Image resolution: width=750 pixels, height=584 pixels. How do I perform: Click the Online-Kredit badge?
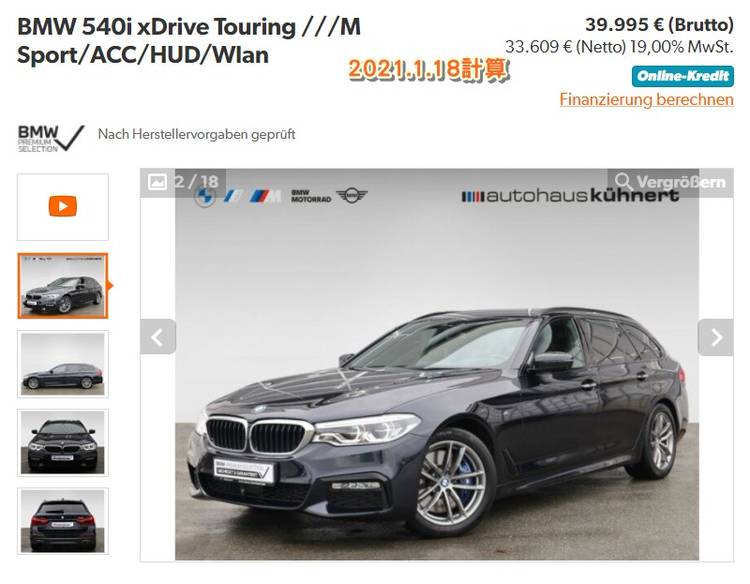tap(683, 76)
